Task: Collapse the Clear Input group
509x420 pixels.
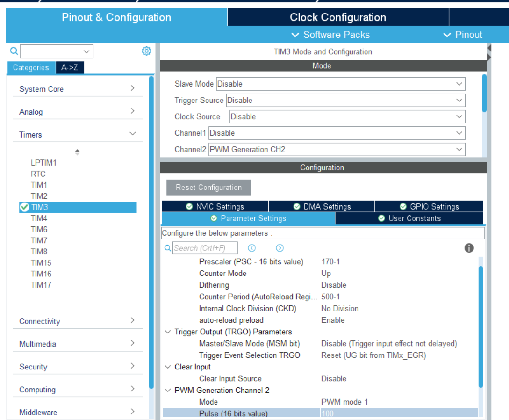Action: click(168, 367)
